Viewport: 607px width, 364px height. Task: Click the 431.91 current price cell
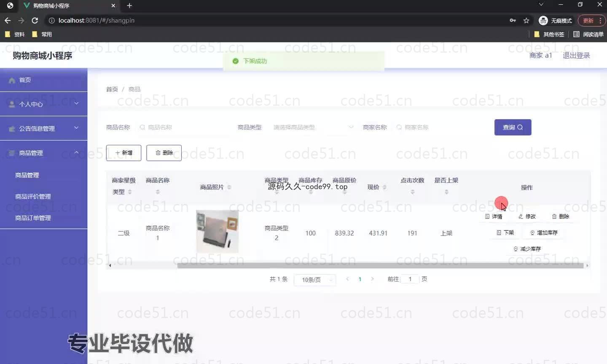point(378,233)
